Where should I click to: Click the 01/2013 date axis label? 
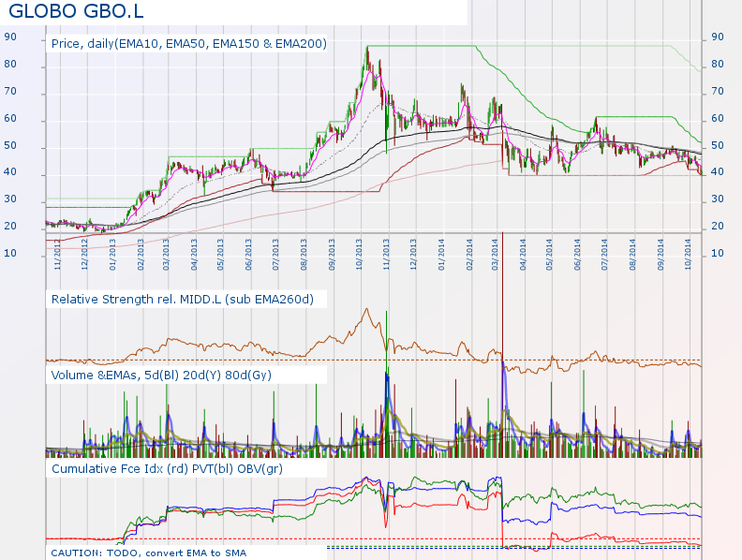click(x=112, y=255)
